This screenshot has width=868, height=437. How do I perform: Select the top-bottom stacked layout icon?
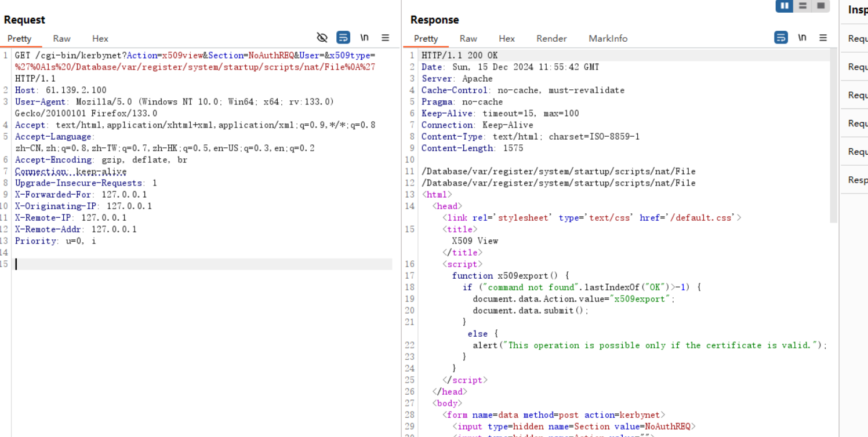pos(802,6)
